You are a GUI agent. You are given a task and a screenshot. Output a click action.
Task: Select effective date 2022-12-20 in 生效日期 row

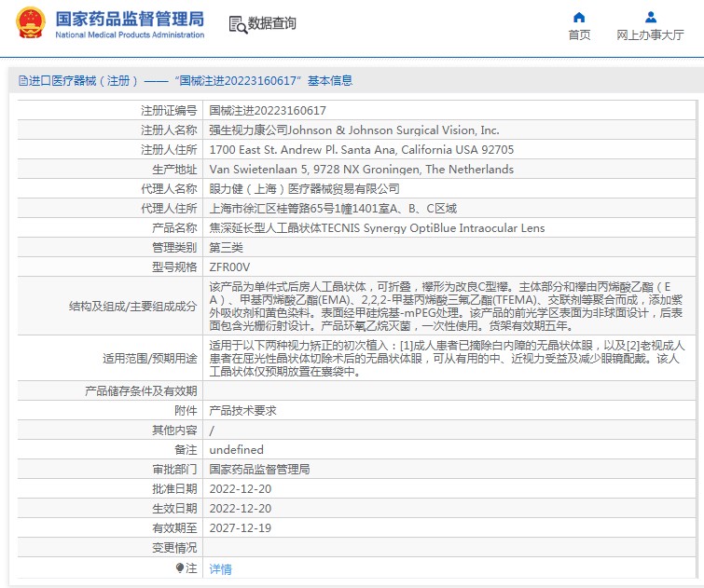(x=241, y=509)
